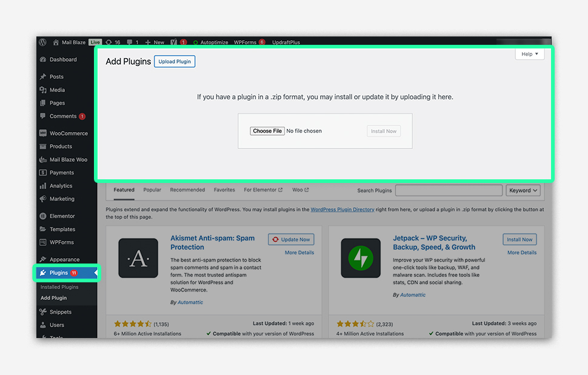Screen dimensions: 588x375
Task: Click the Mail Blaze home icon
Action: (56, 42)
